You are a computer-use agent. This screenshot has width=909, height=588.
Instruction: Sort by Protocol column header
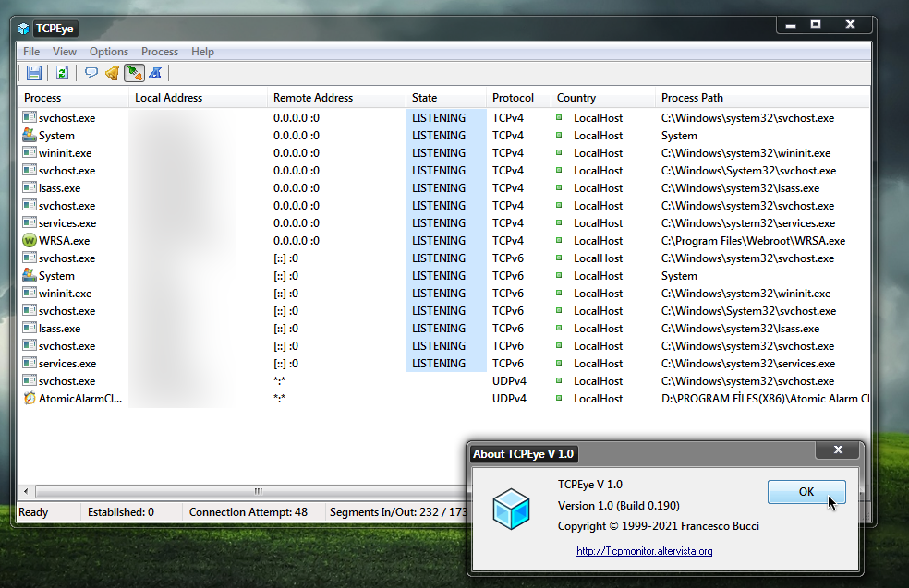pyautogui.click(x=518, y=97)
